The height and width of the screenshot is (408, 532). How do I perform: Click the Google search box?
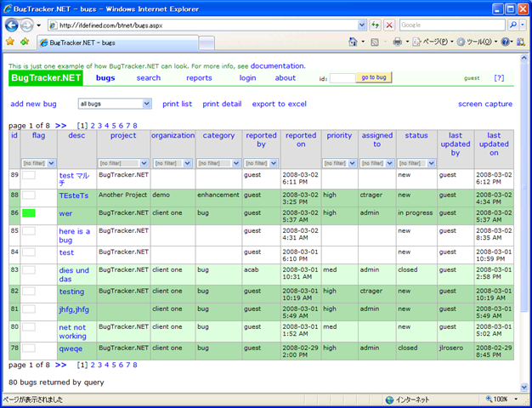click(x=453, y=25)
